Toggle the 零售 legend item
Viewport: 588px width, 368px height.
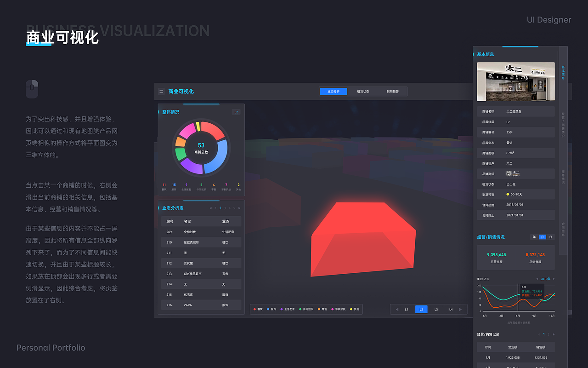tap(322, 310)
